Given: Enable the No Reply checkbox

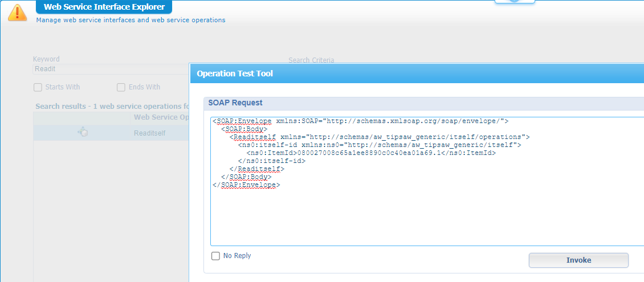Looking at the screenshot, I should (x=215, y=256).
